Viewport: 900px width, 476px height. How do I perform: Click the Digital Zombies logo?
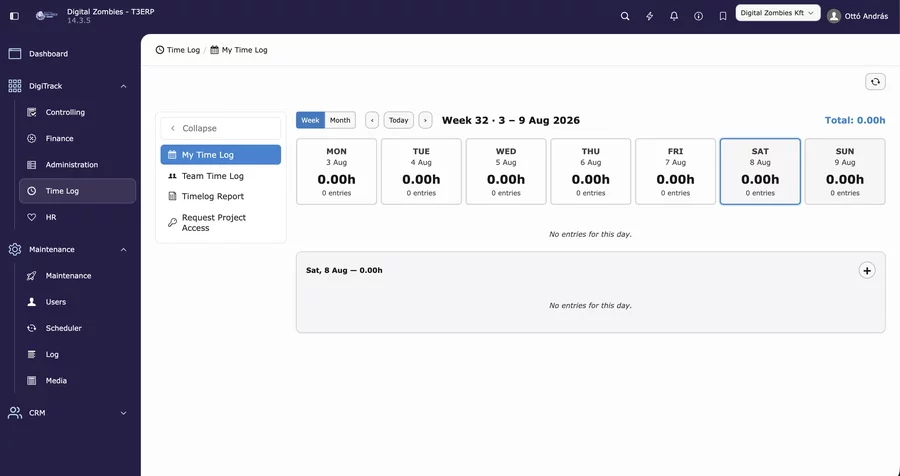tap(47, 16)
